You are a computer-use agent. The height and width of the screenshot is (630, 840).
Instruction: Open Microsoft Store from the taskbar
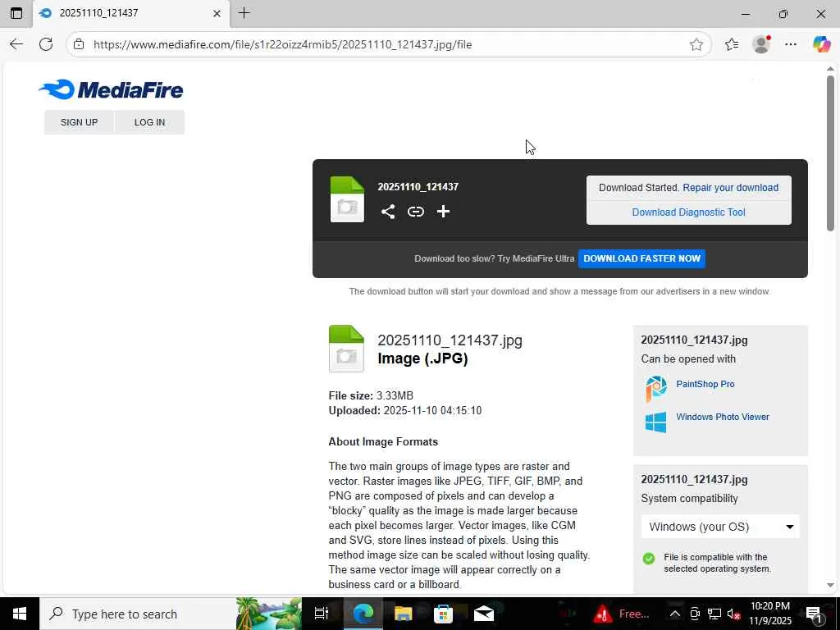[x=443, y=614]
